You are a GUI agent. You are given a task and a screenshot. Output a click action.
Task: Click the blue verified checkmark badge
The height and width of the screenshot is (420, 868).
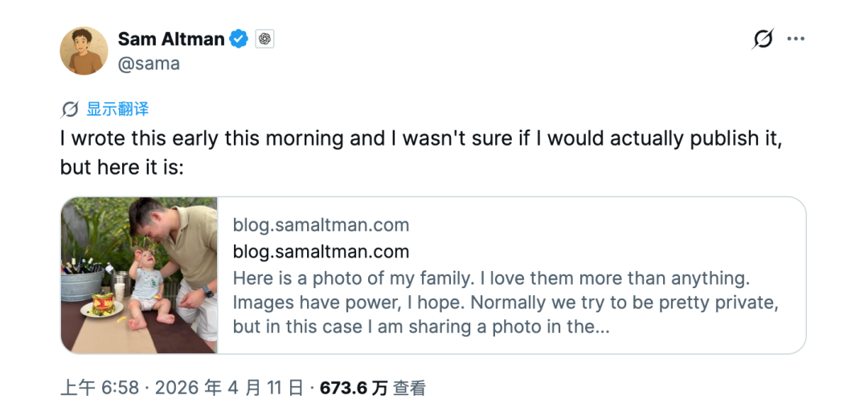pyautogui.click(x=240, y=39)
